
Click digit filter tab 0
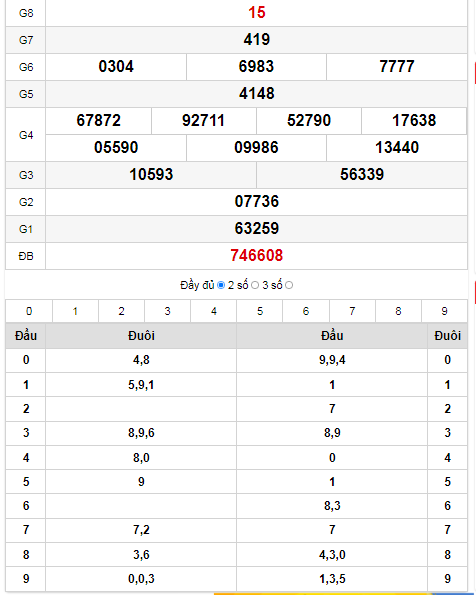pos(29,311)
